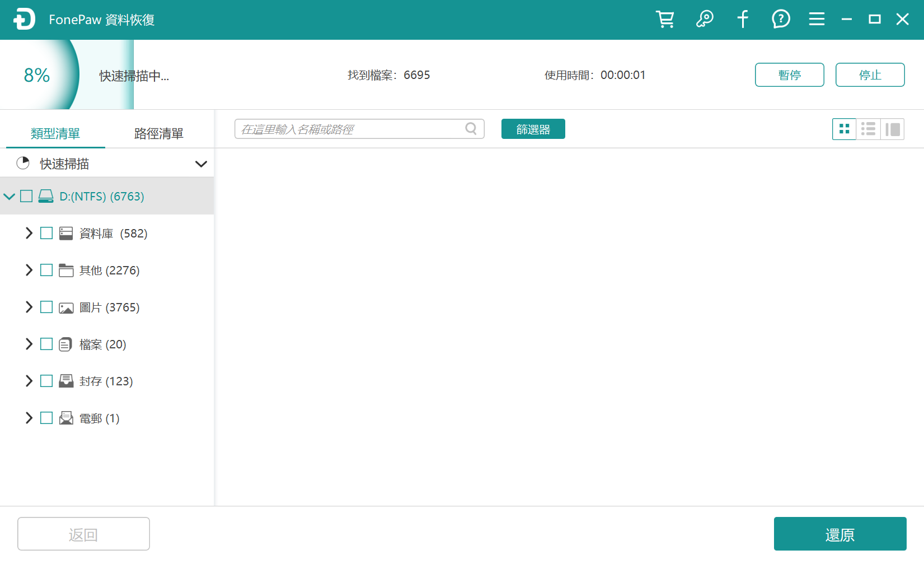The height and width of the screenshot is (564, 924).
Task: Open the Facebook icon in title bar
Action: pyautogui.click(x=743, y=20)
